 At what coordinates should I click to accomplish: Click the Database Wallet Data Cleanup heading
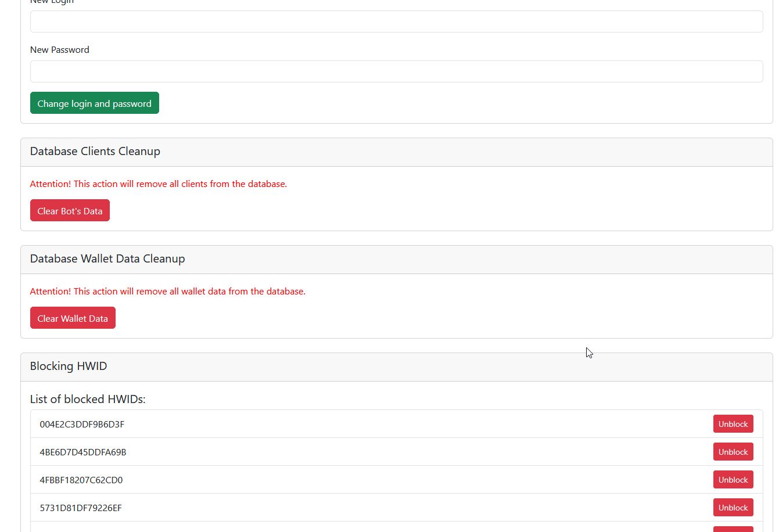click(x=107, y=258)
